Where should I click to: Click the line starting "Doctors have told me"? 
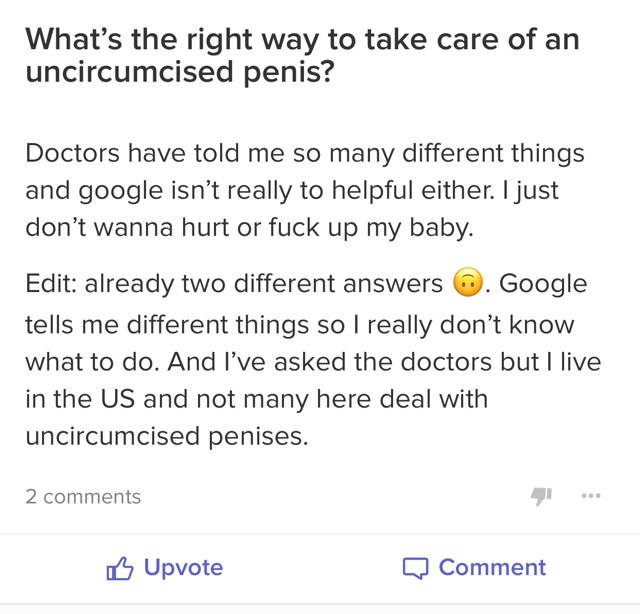coord(304,154)
